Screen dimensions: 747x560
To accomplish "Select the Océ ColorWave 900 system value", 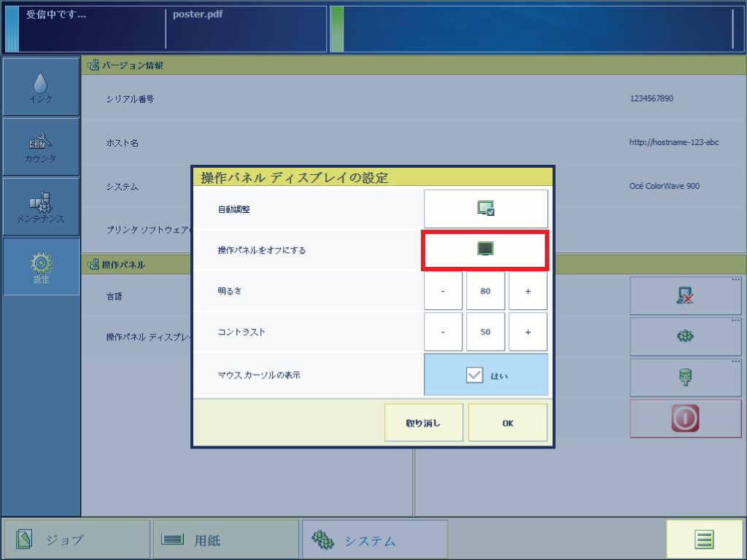I will click(x=664, y=186).
